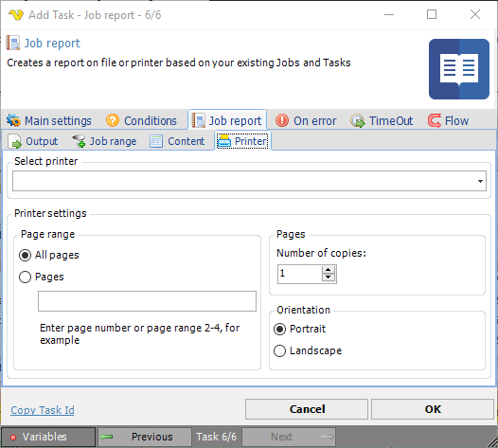Screen dimensions: 498x448
Task: Click the Next task button
Action: coord(289,438)
